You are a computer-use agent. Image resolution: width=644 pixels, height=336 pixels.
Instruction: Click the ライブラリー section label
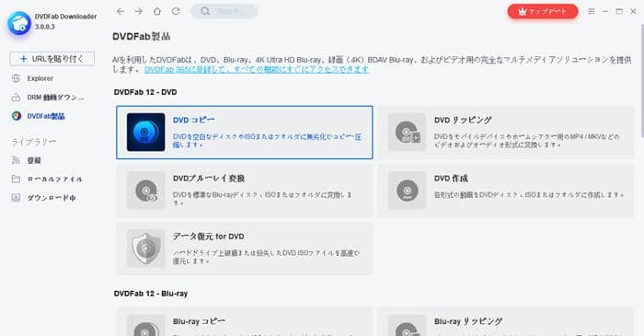point(34,142)
